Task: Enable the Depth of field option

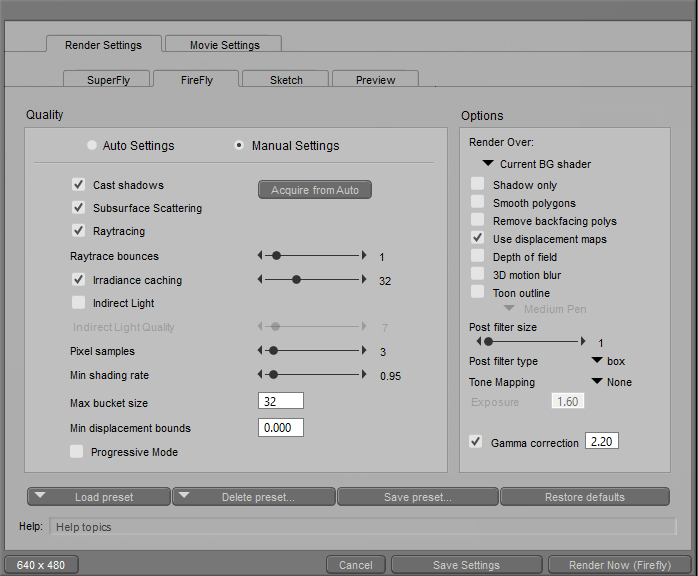Action: pos(478,256)
